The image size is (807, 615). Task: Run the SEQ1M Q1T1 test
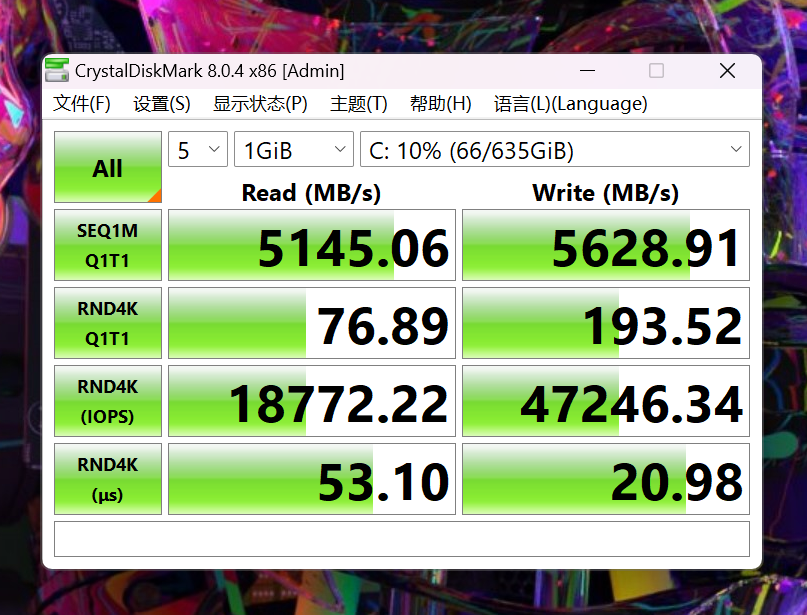point(108,245)
